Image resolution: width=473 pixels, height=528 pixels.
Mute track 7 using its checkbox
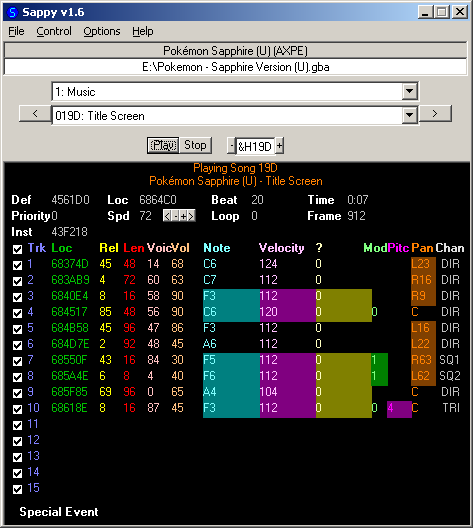click(18, 361)
